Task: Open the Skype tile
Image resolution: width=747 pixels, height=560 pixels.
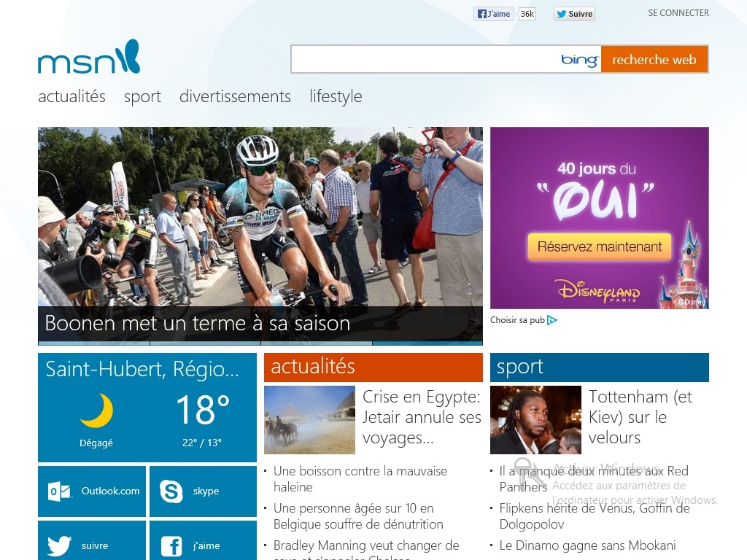Action: 203,491
